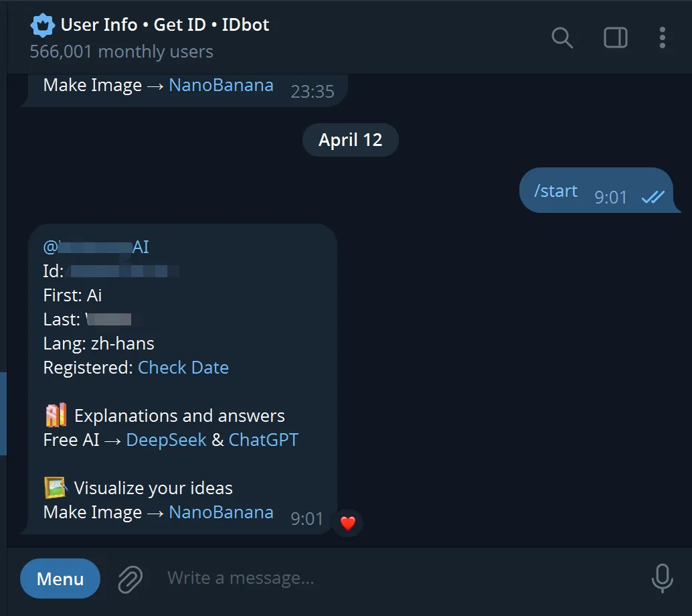This screenshot has width=692, height=616.
Task: Click the paperclip attach file icon
Action: 131,579
